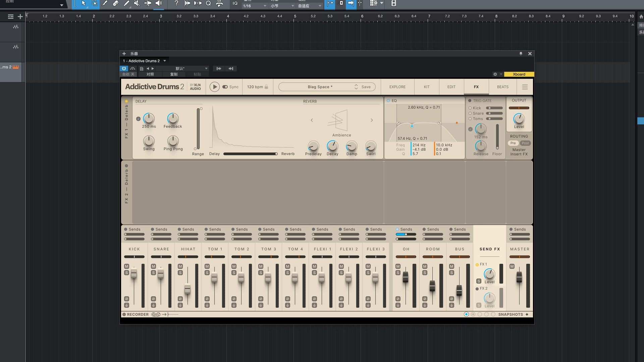Select the Eraser tool

click(x=116, y=3)
